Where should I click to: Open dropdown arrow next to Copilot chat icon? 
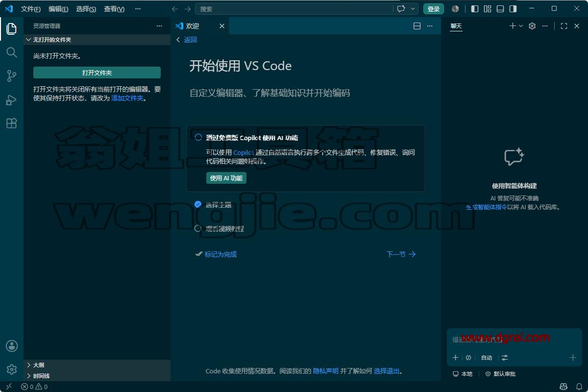pyautogui.click(x=413, y=9)
